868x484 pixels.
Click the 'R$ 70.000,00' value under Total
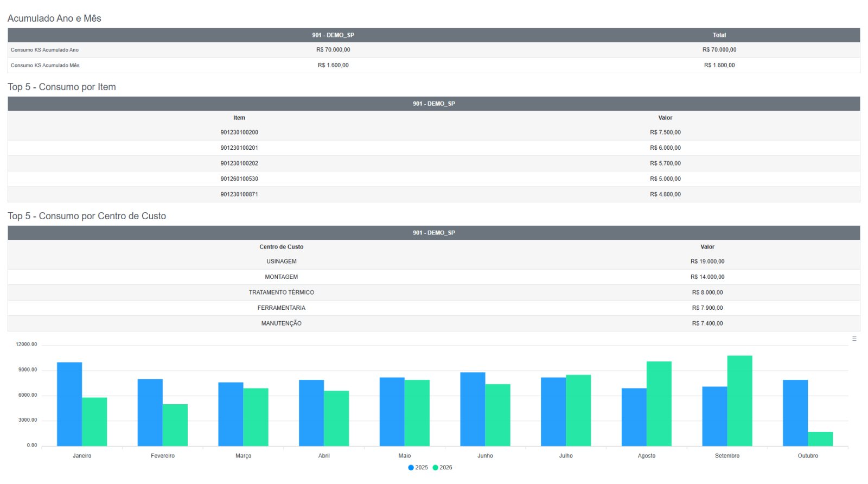(x=719, y=50)
